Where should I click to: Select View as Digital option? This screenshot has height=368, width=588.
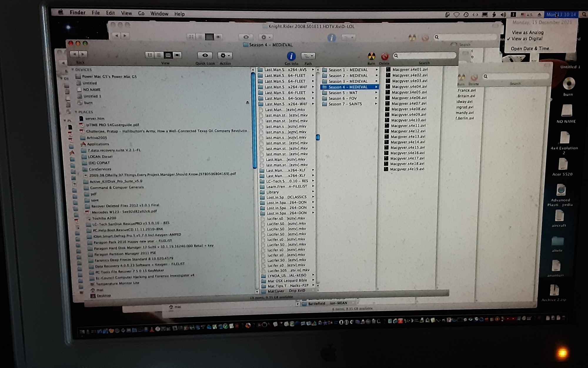pos(527,39)
